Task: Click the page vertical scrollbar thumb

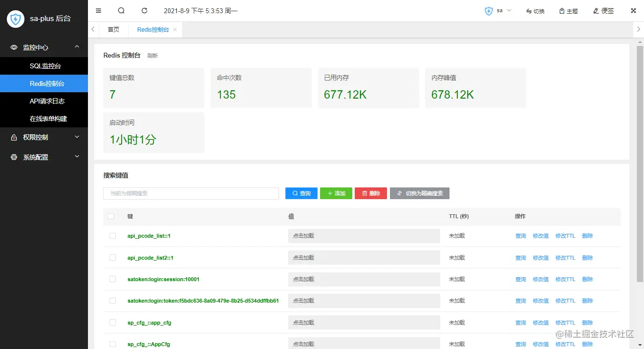Action: coord(640,164)
